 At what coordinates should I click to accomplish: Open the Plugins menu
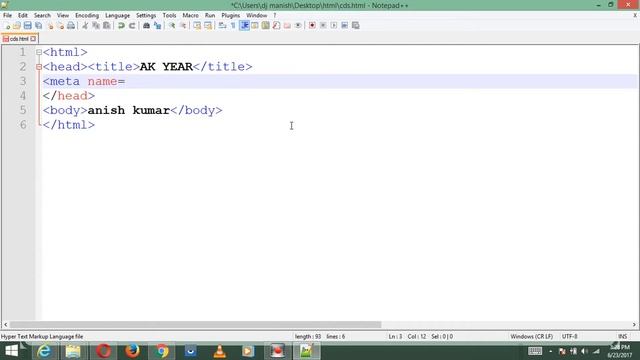231,16
